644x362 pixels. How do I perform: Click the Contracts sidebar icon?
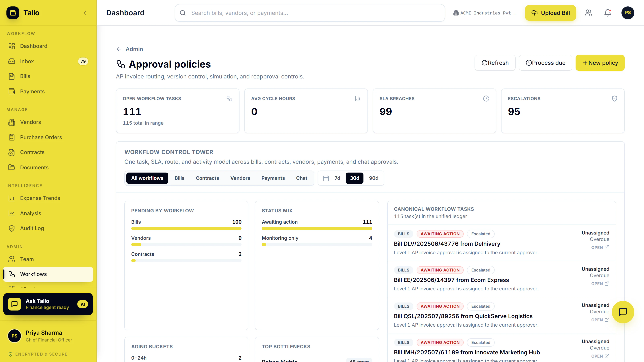[x=11, y=152]
